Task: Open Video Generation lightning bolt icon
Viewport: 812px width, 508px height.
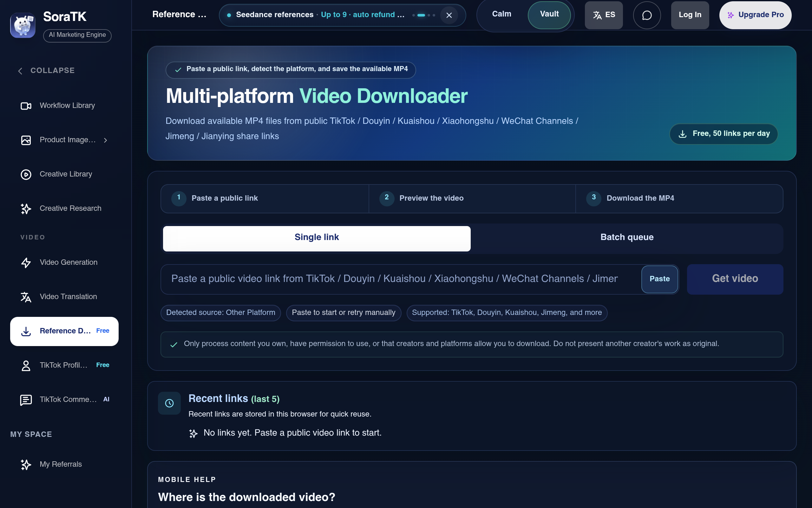Action: (x=26, y=262)
